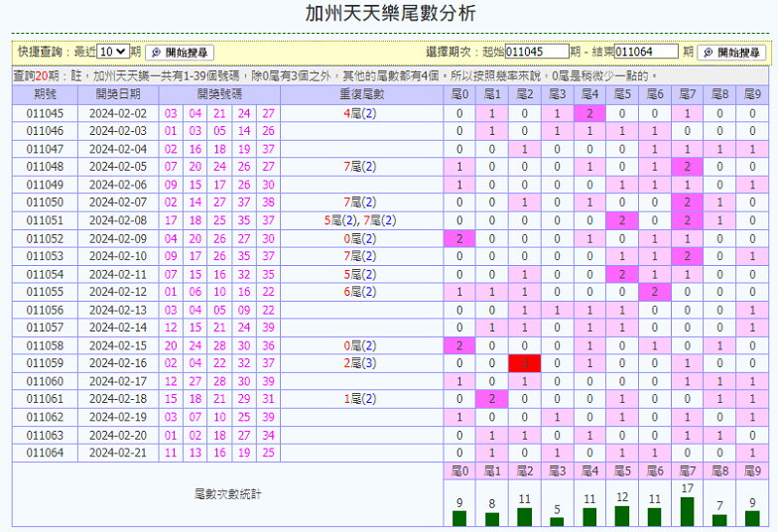Image resolution: width=778 pixels, height=532 pixels.
Task: Click the quick query 開始搜尋 button
Action: (x=180, y=53)
